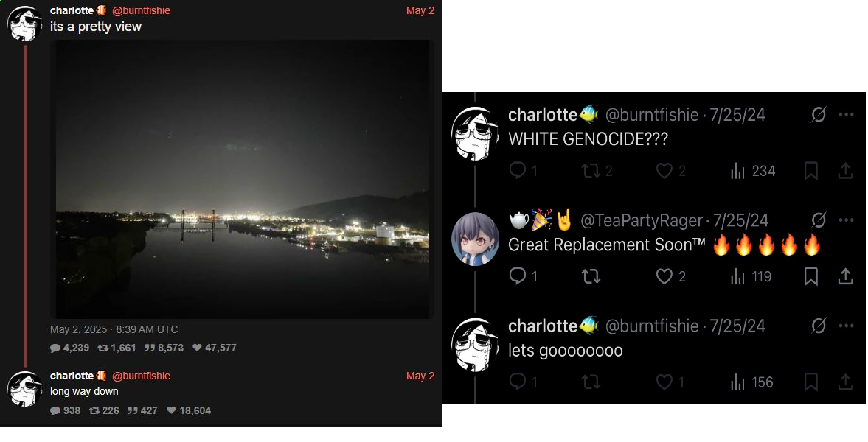Viewport: 868px width, 442px height.
Task: Open three-dot menu on "lets goooooooo" post
Action: pos(846,326)
